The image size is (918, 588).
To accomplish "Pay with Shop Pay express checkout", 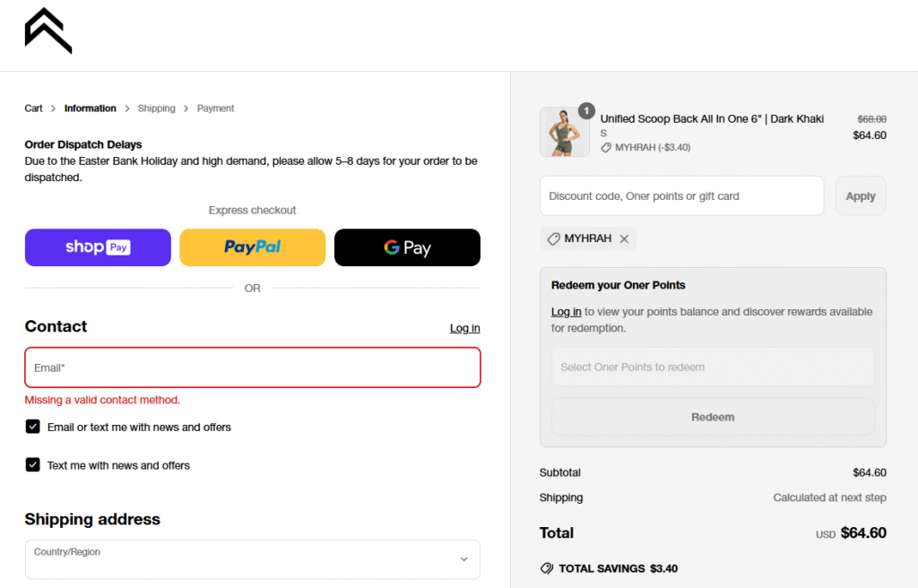I will (98, 247).
